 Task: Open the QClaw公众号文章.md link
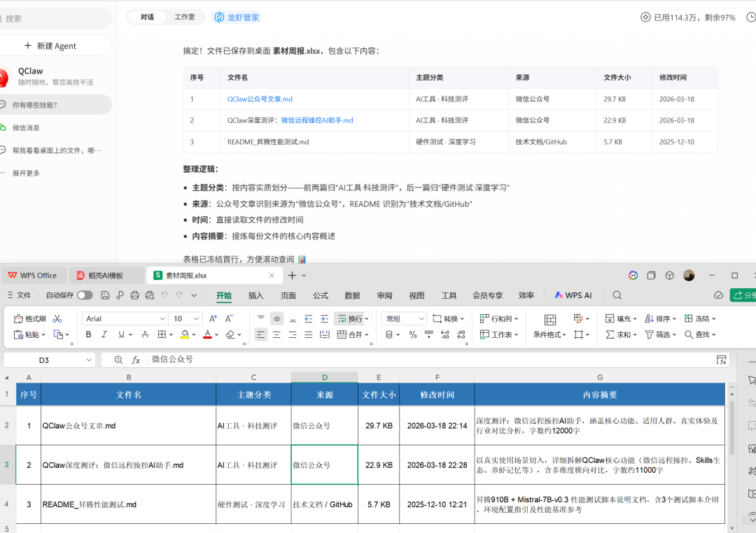coord(260,99)
